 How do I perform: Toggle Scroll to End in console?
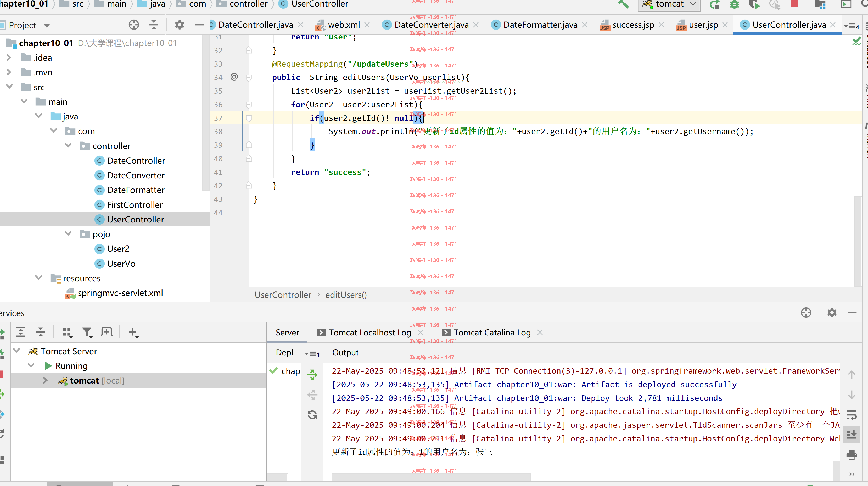pyautogui.click(x=852, y=434)
